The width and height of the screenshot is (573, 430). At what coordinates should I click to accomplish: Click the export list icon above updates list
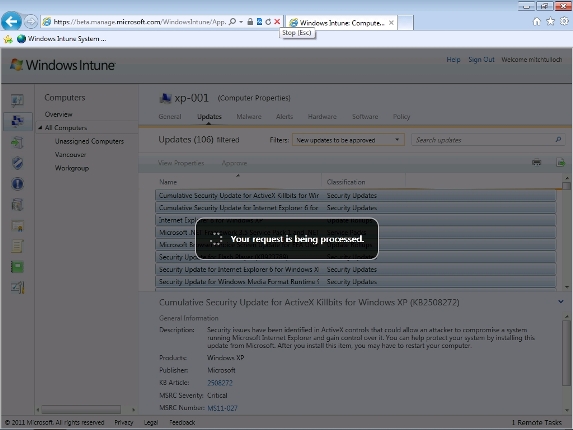(560, 162)
